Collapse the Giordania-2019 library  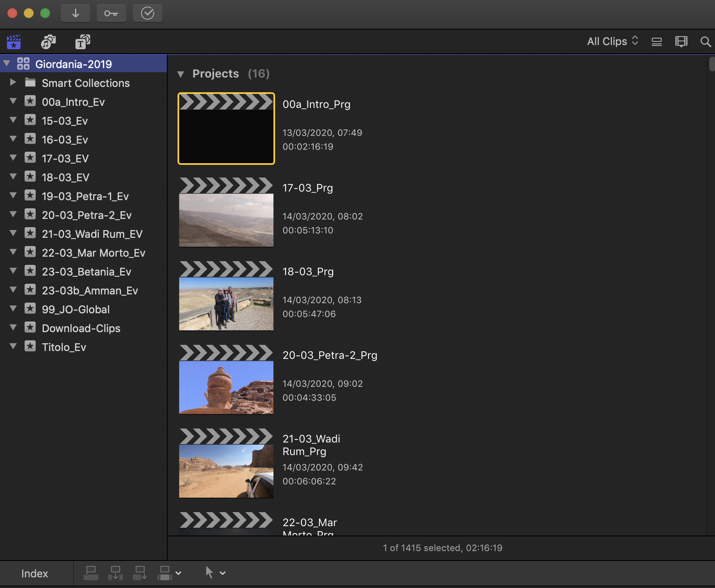pyautogui.click(x=7, y=64)
